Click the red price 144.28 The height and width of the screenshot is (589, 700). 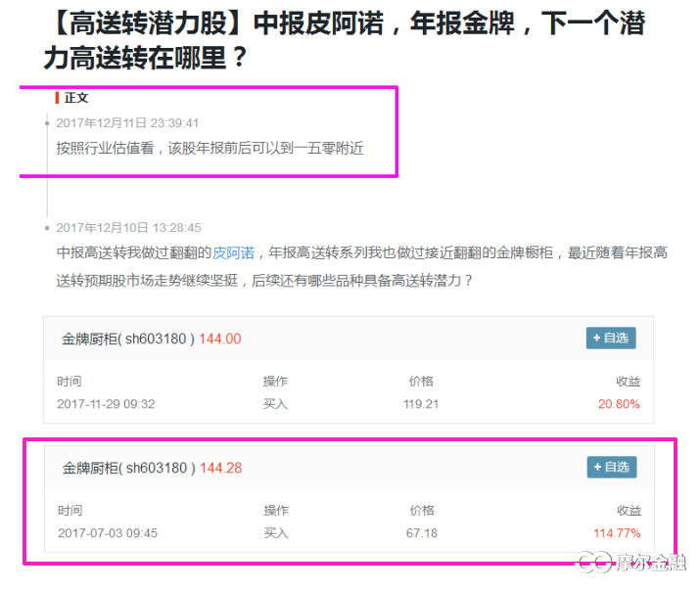tap(221, 469)
